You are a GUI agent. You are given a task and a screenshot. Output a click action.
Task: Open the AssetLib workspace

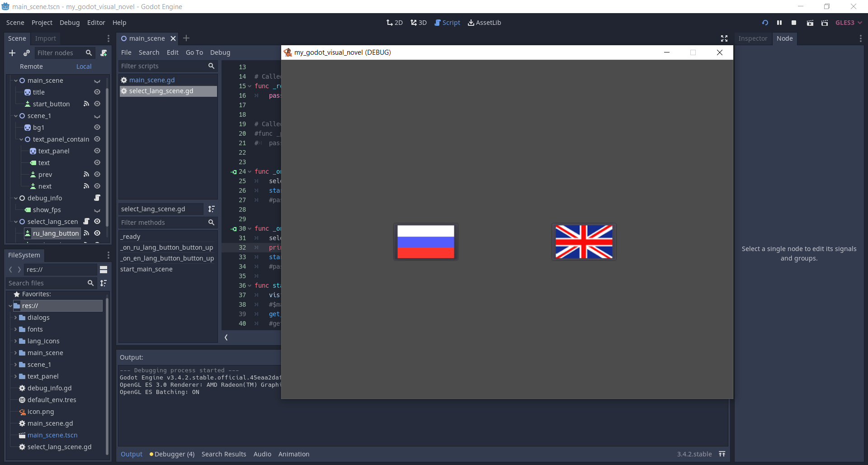pos(484,23)
